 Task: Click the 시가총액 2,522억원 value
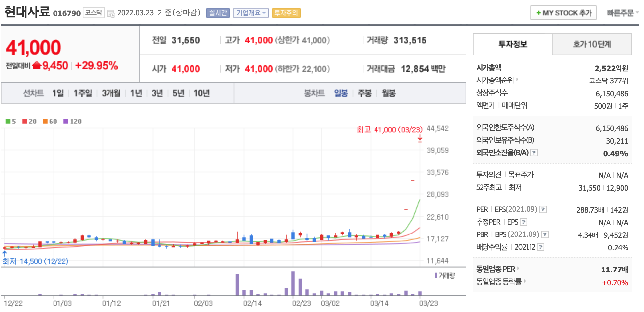pyautogui.click(x=611, y=68)
